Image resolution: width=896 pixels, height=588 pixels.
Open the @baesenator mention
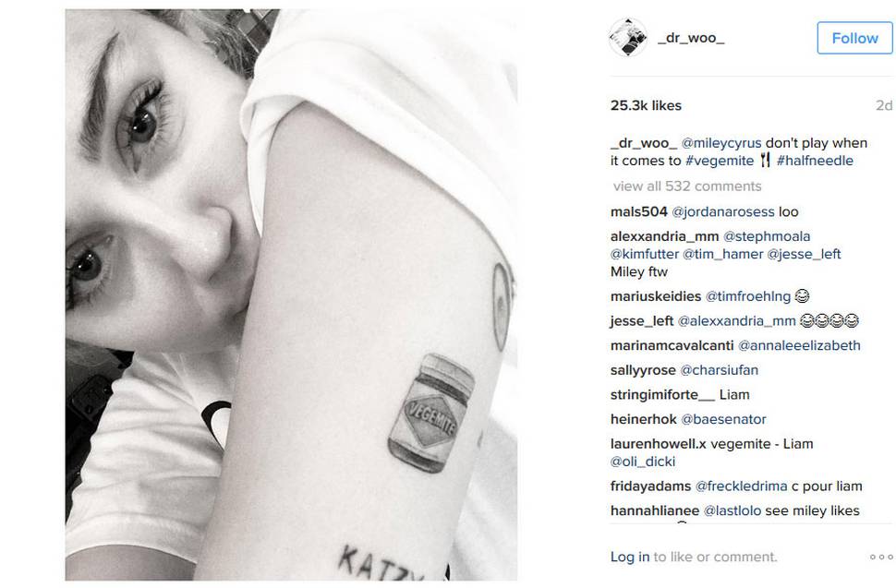[723, 419]
